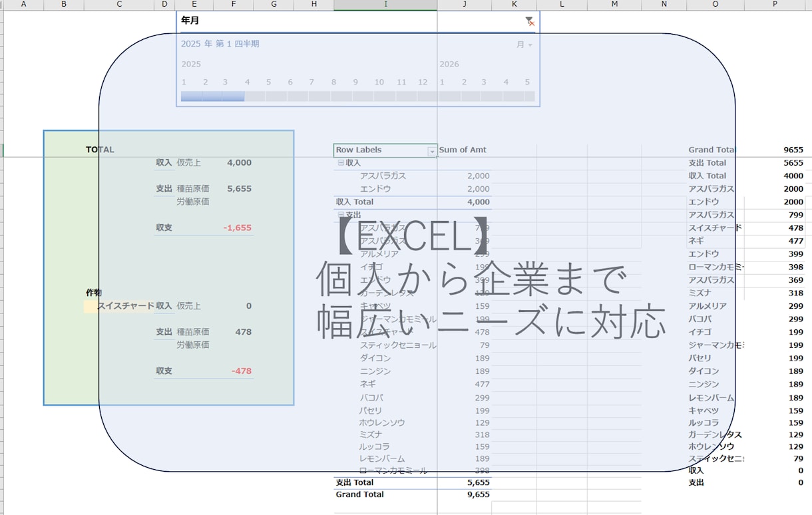Image resolution: width=812 pixels, height=515 pixels.
Task: Click ガーデンレタス 129 in column O list
Action: [746, 434]
